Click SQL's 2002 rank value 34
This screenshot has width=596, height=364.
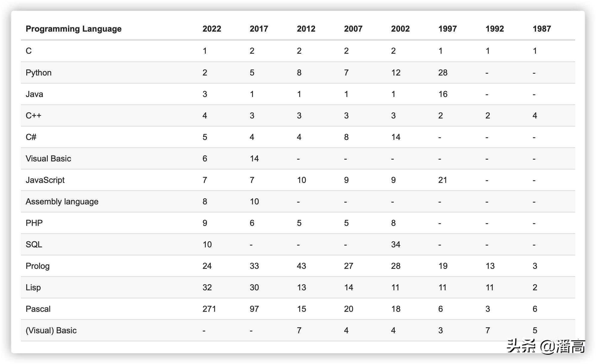point(396,245)
